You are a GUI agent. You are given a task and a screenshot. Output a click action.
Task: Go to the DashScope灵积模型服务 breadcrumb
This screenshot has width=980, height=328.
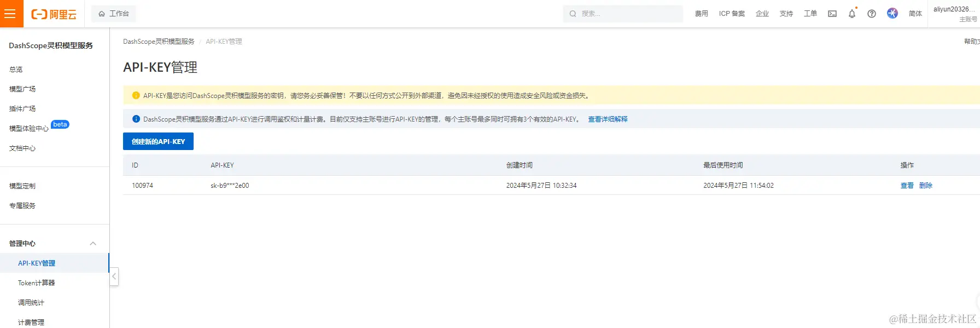pyautogui.click(x=159, y=42)
